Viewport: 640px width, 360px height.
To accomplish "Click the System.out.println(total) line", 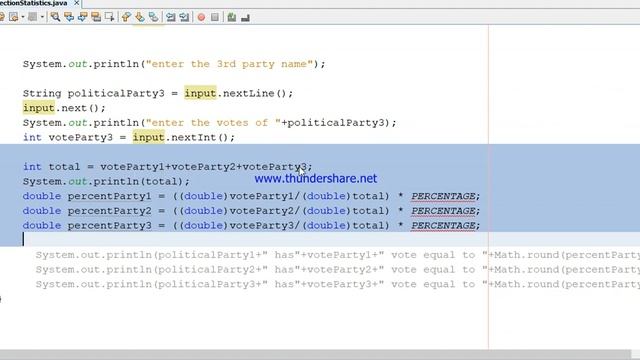I will coord(106,182).
